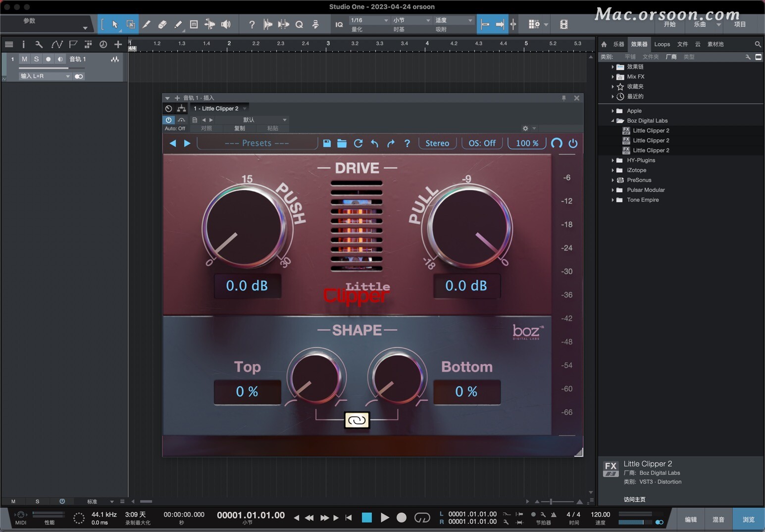Select the Eraser tool in the toolbar
This screenshot has height=532, width=765.
162,24
